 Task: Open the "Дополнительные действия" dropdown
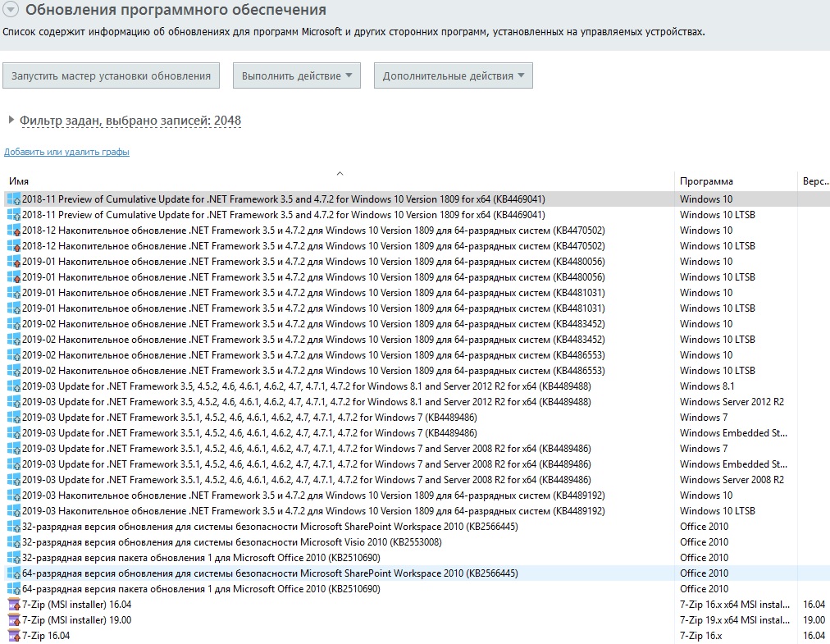click(453, 75)
